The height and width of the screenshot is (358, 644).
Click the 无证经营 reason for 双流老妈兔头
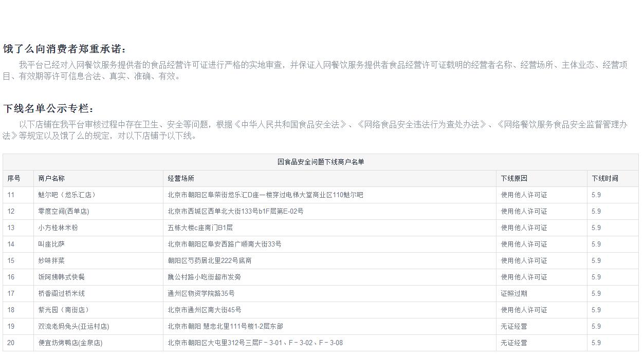(514, 326)
